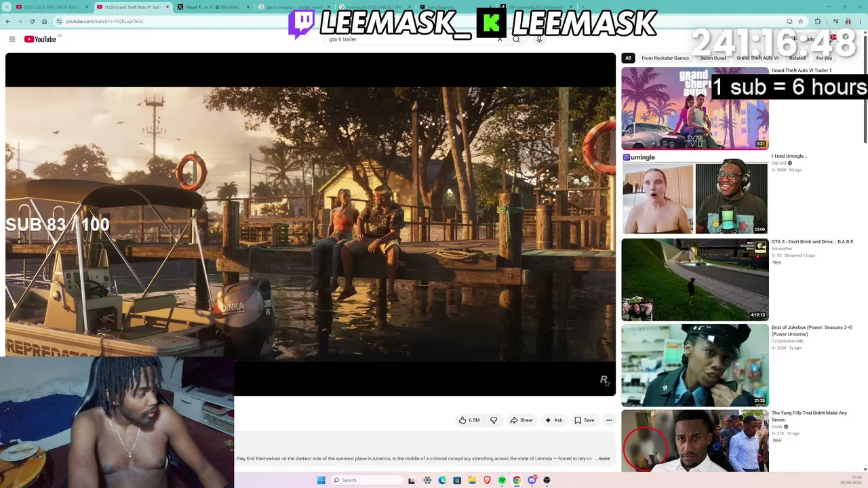
Task: Open the I Tried Umingle video title
Action: tap(789, 157)
